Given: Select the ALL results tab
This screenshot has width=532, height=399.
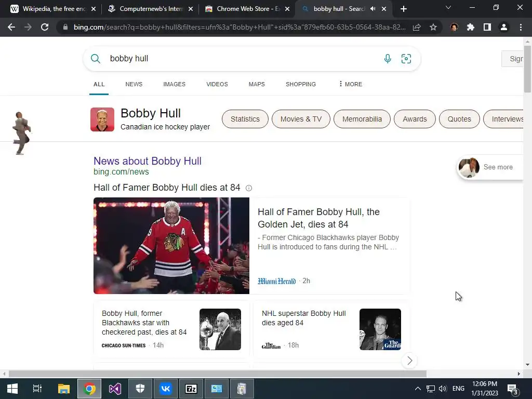Looking at the screenshot, I should click(99, 84).
